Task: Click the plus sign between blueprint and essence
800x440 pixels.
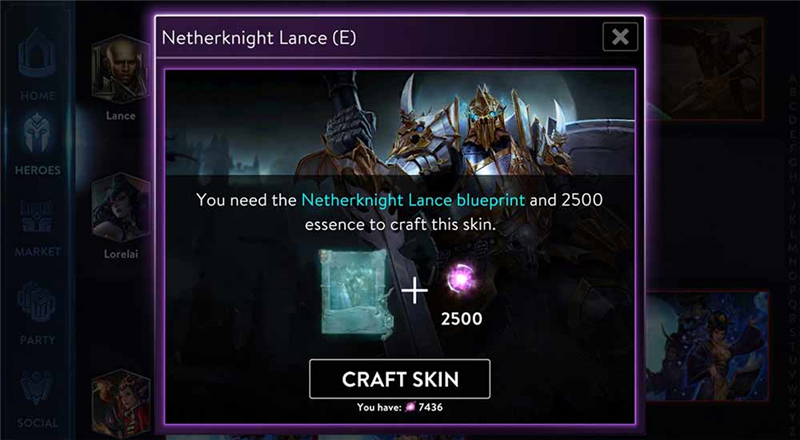Action: pos(415,291)
